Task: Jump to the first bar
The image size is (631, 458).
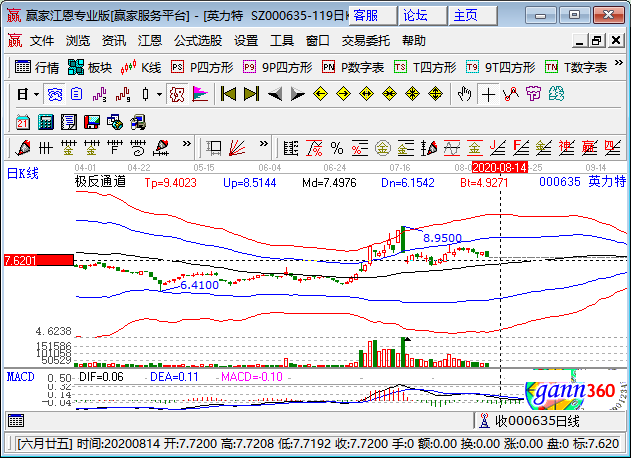Action: point(228,95)
